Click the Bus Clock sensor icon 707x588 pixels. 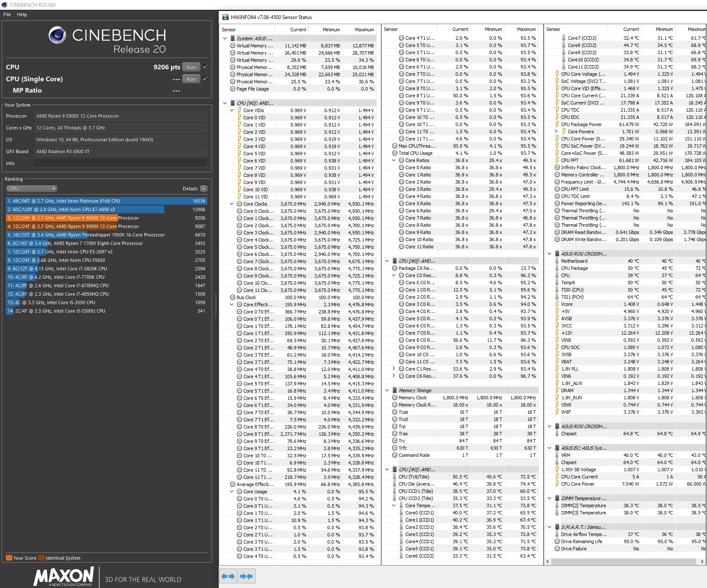click(233, 297)
